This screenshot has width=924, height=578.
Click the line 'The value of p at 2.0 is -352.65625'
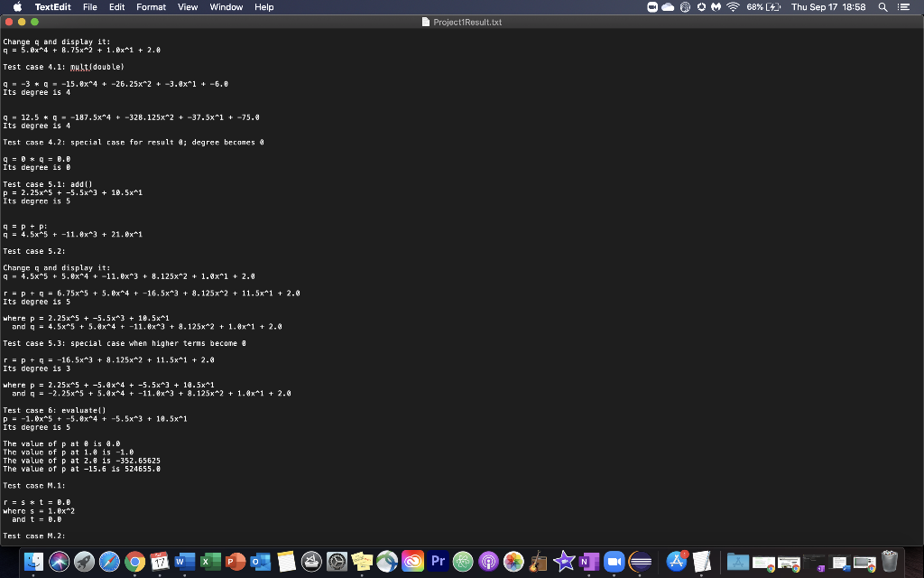coord(81,461)
